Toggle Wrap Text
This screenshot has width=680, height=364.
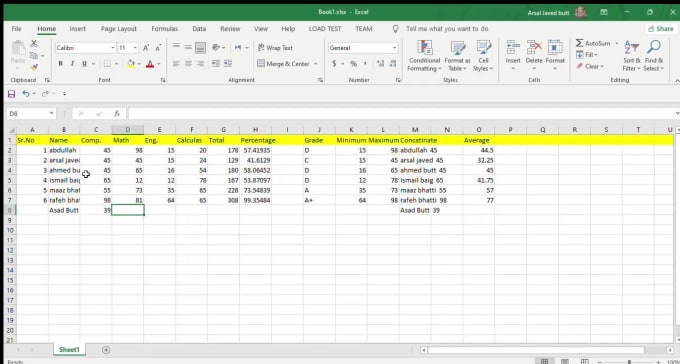[275, 48]
